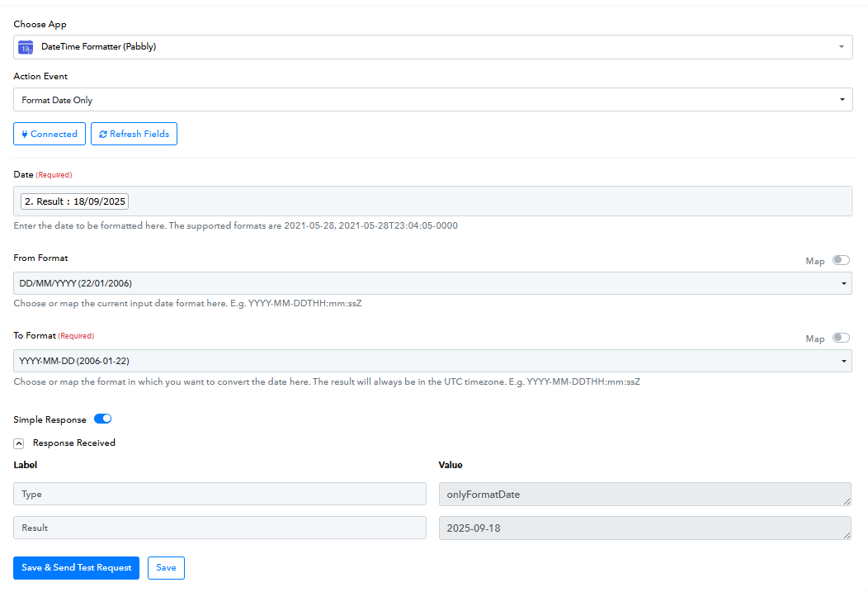This screenshot has width=868, height=592.
Task: Click the 'Value' column header
Action: click(x=451, y=465)
